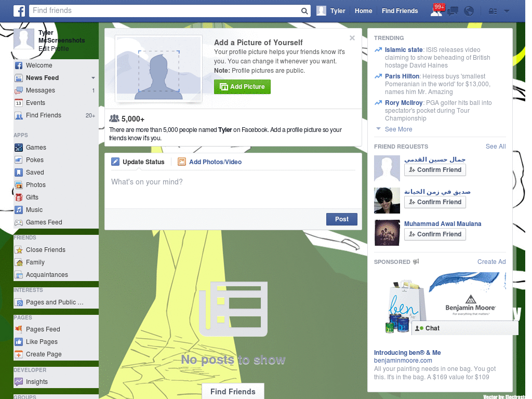Click the Facebook logo icon
Image resolution: width=532 pixels, height=399 pixels.
coord(19,11)
